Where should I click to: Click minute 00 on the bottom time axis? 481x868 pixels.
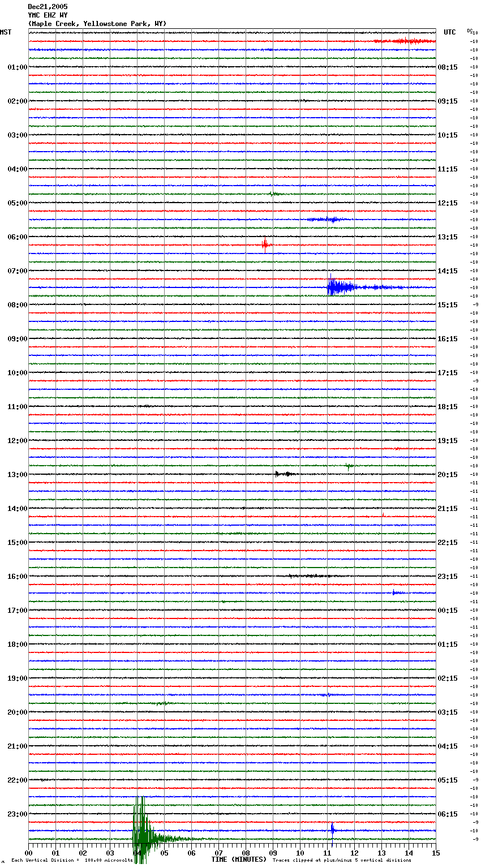point(28,853)
